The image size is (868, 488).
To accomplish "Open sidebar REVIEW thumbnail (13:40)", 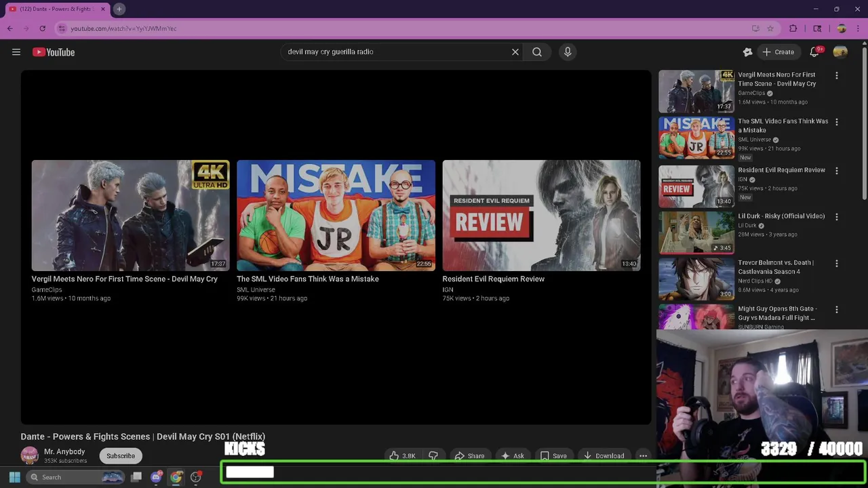I will [x=696, y=185].
